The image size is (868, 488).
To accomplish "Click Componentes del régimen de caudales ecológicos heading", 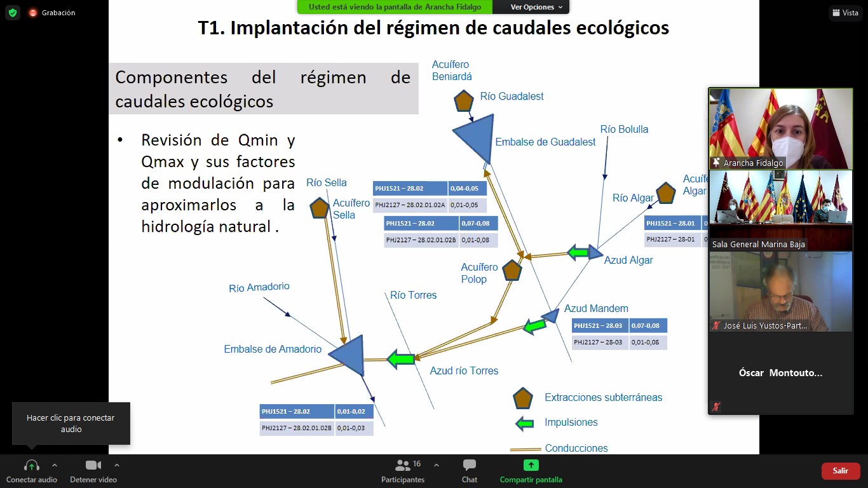I will pos(263,89).
